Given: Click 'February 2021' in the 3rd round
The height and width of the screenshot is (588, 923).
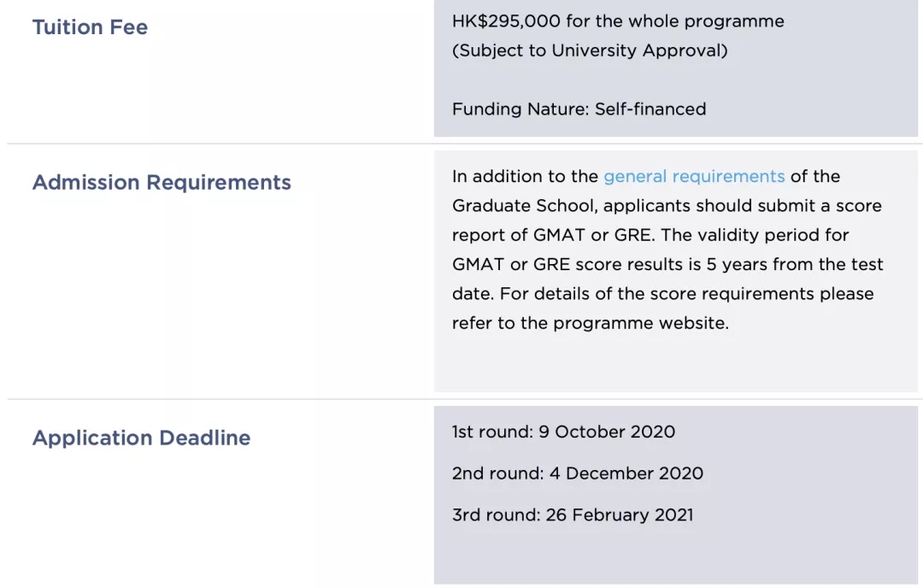Looking at the screenshot, I should click(x=633, y=515).
